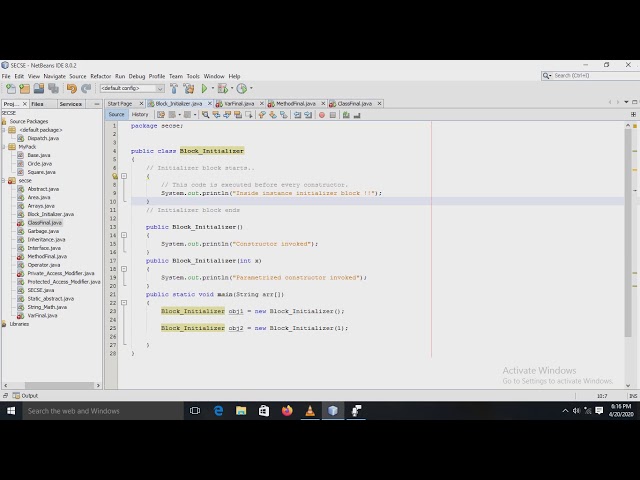Click the Stop Macro Recording icon
This screenshot has width=640, height=480.
[333, 115]
